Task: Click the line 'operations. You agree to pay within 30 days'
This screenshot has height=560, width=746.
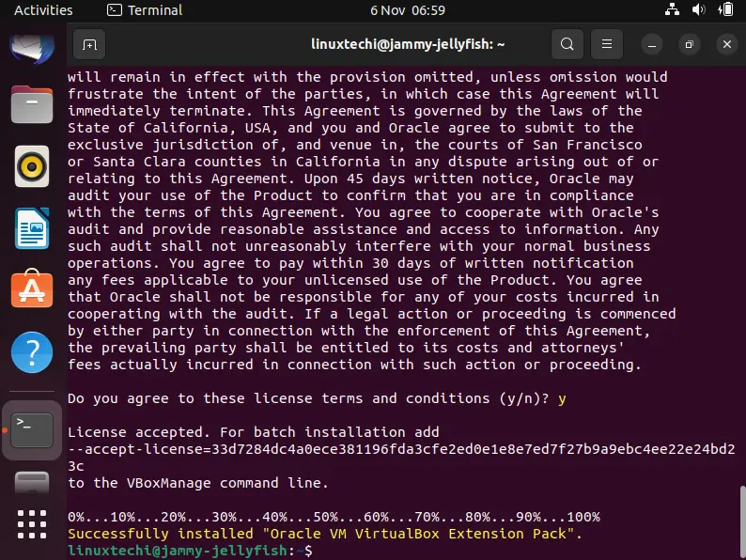Action: click(x=350, y=263)
